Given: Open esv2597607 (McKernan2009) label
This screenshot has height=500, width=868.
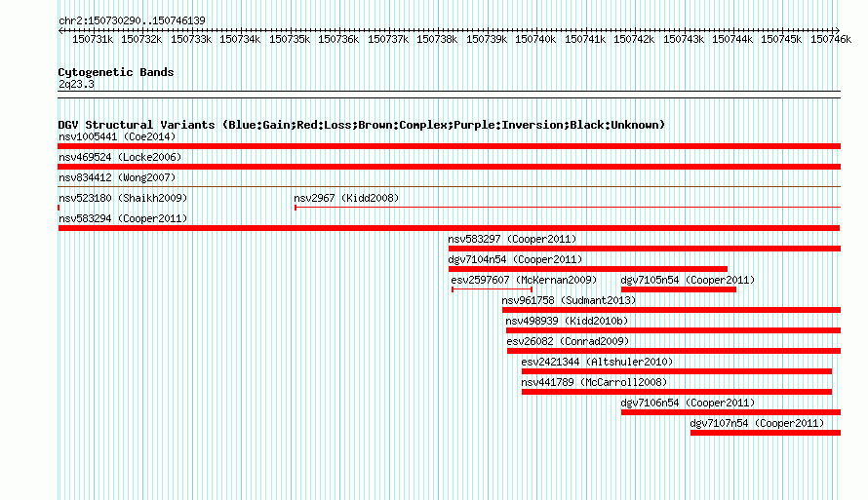Looking at the screenshot, I should coord(524,280).
